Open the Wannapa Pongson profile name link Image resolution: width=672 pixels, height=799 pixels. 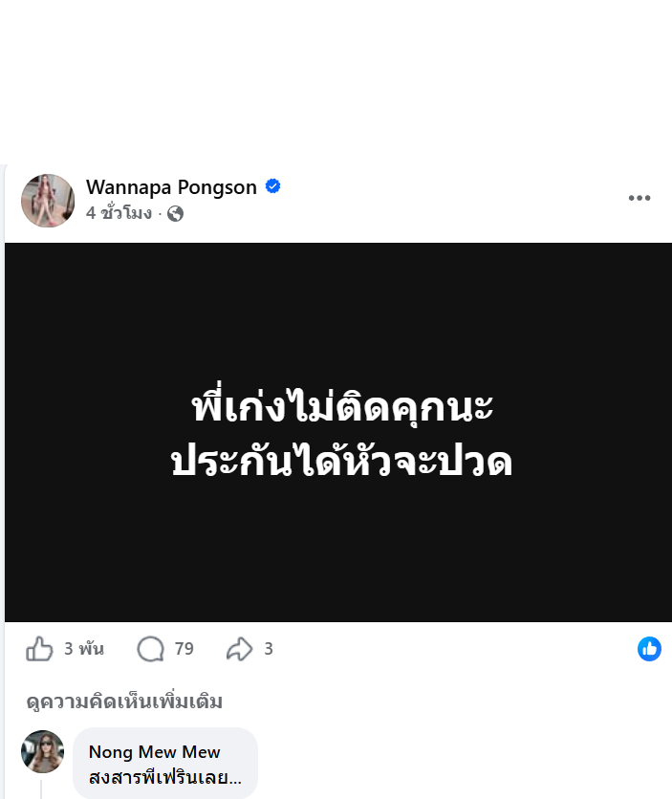pos(171,187)
